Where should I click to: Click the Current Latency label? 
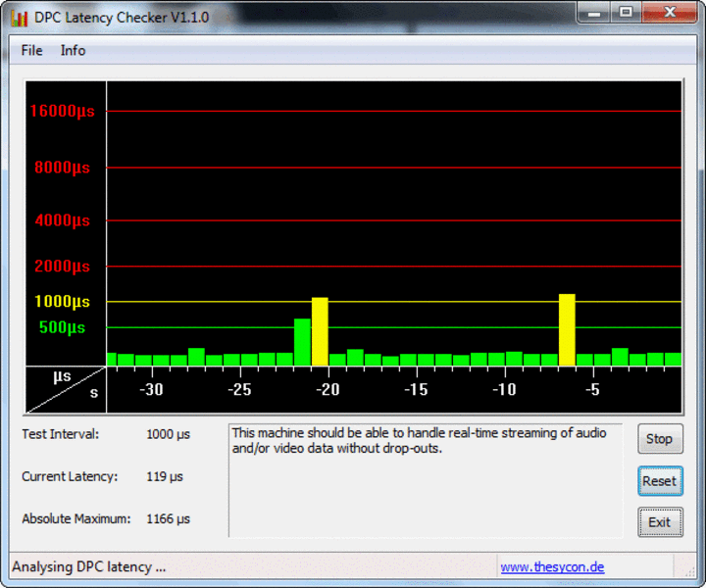[x=70, y=476]
